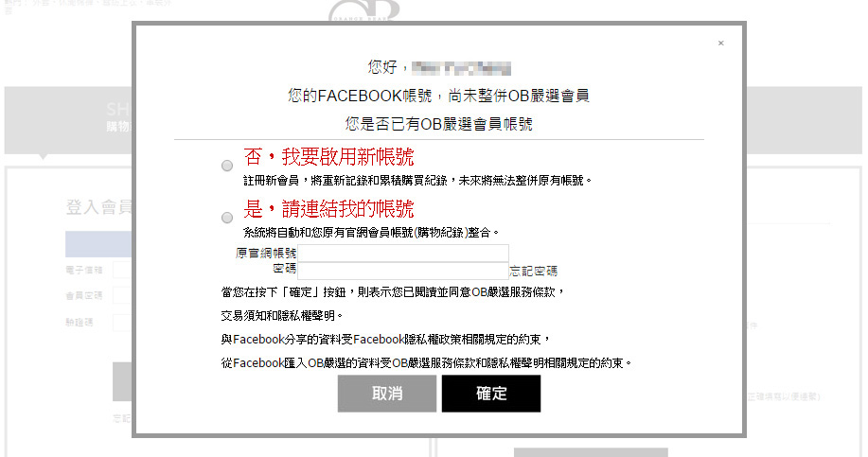Focus the 密碼 input field in dialog

(x=403, y=271)
